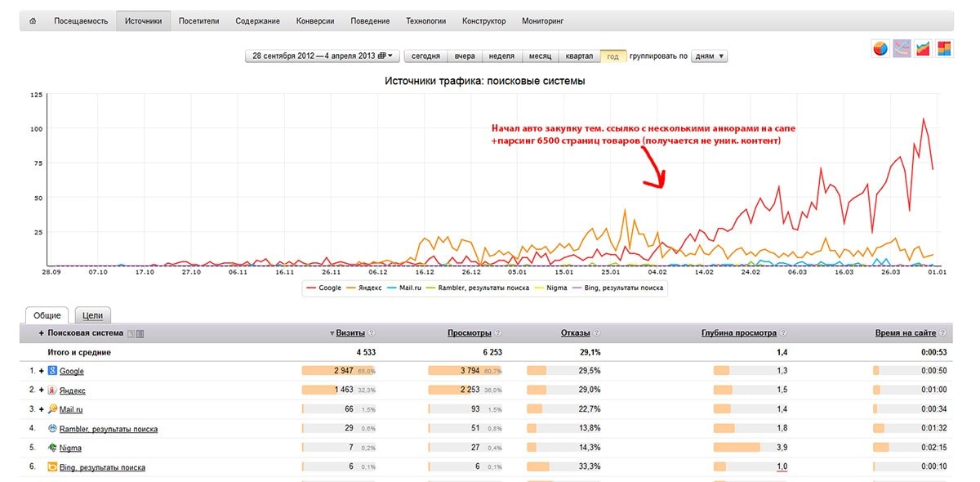The width and height of the screenshot is (980, 482).
Task: Switch chart to pie chart view
Action: tap(880, 49)
